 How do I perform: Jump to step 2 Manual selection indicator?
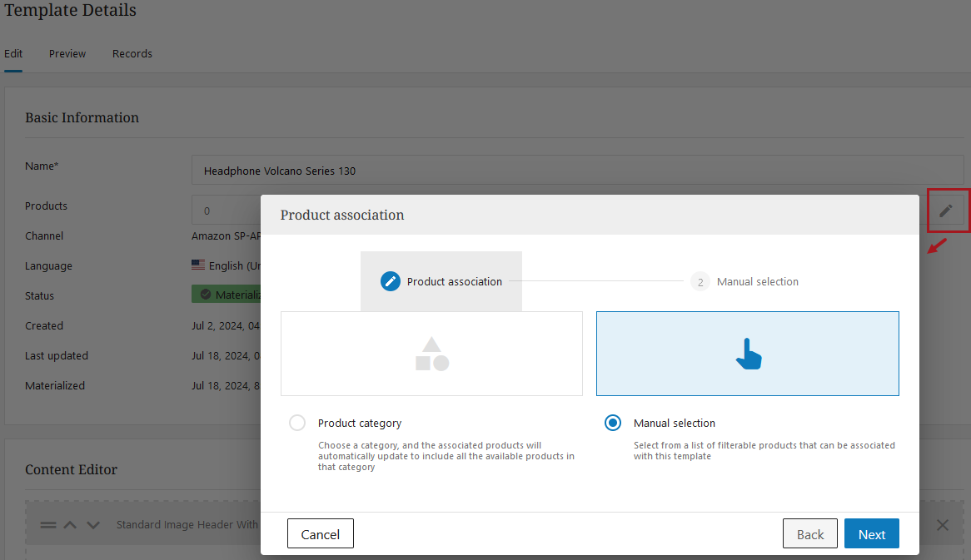(x=700, y=282)
